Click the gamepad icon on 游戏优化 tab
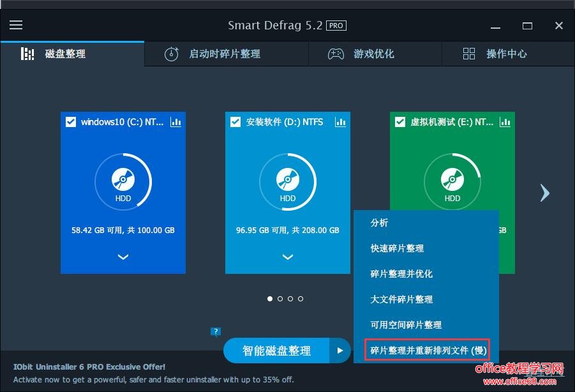The height and width of the screenshot is (392, 575). click(336, 54)
